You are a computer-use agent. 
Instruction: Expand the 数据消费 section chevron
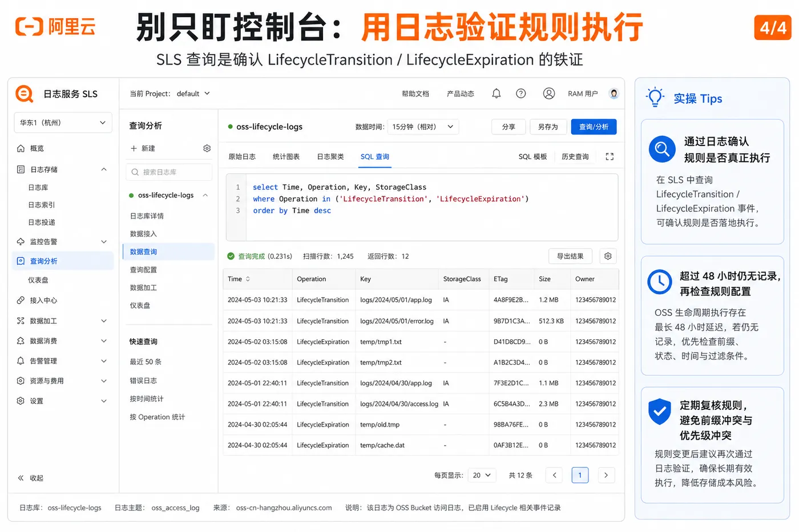[x=104, y=341]
